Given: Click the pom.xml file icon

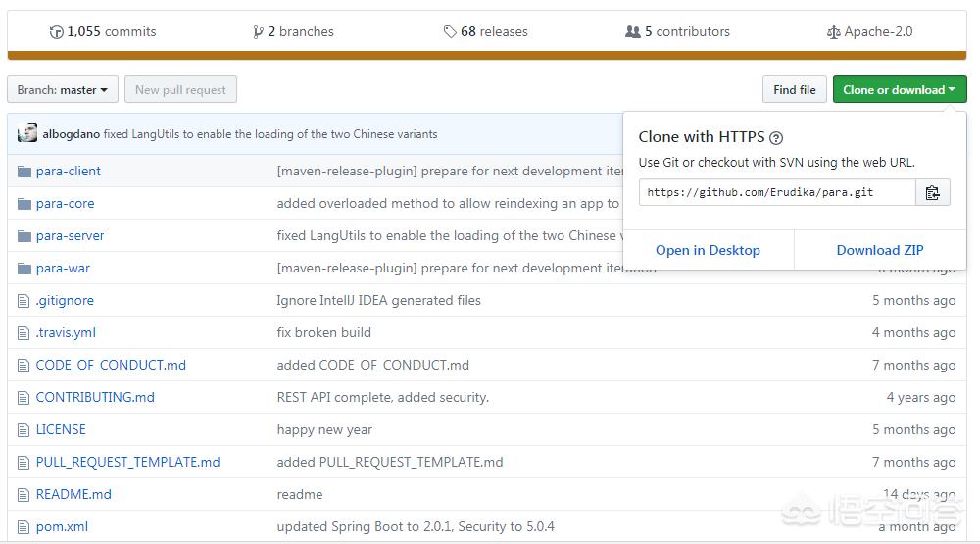Looking at the screenshot, I should (x=24, y=527).
